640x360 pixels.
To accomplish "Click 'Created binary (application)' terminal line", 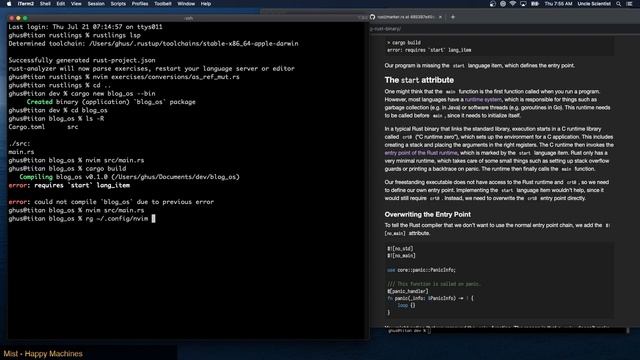I will point(111,102).
